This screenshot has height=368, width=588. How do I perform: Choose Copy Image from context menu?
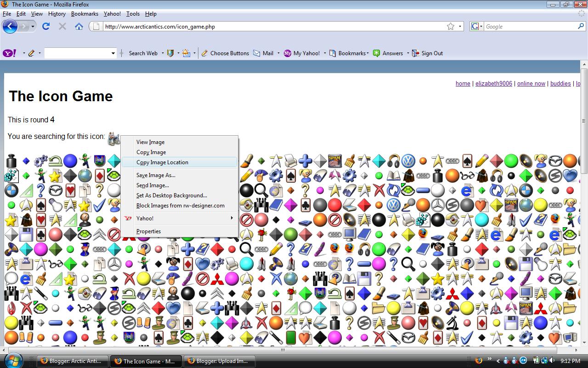pyautogui.click(x=179, y=152)
